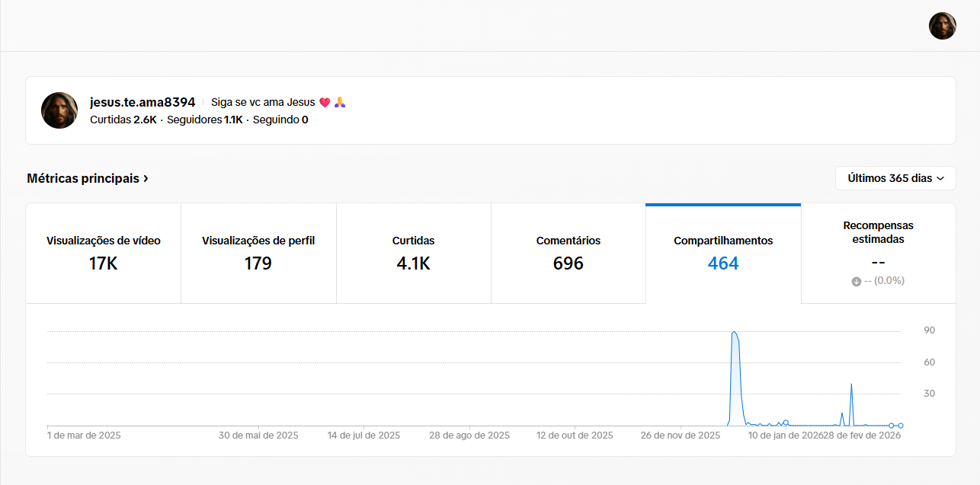Open the Comentários metric tab
The height and width of the screenshot is (485, 980).
[x=568, y=253]
